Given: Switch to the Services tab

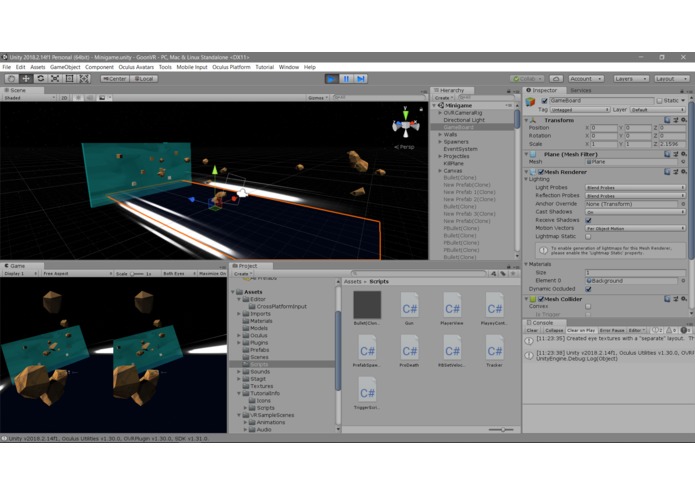Looking at the screenshot, I should 581,90.
